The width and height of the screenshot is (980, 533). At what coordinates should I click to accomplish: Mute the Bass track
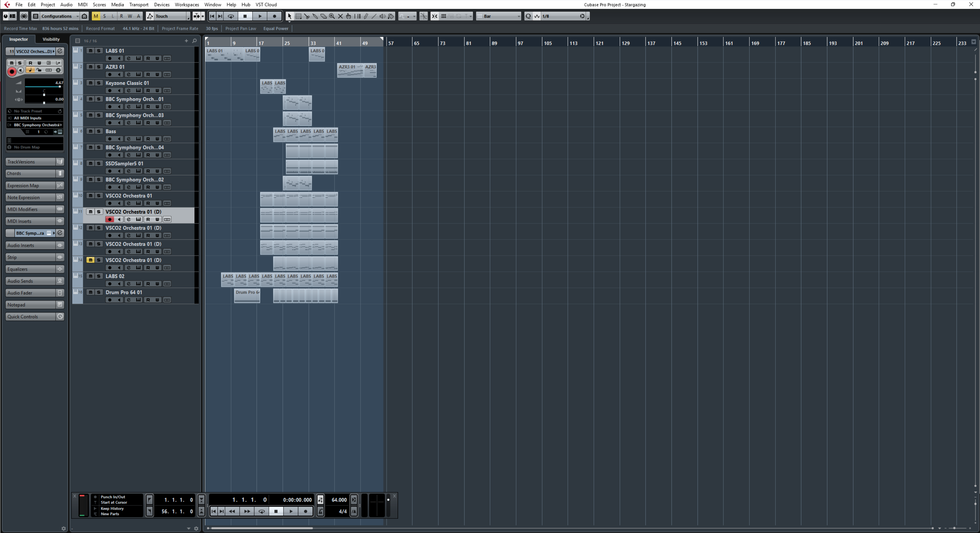coord(90,131)
